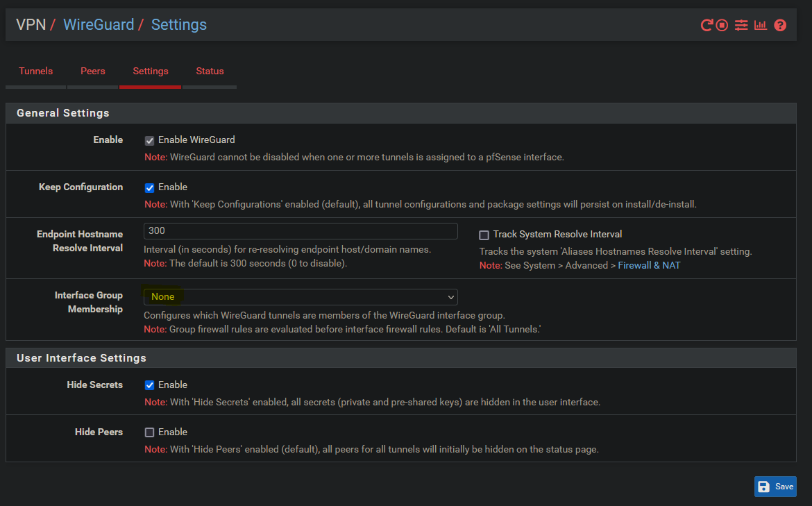
Task: Open the Peers tab
Action: [x=93, y=71]
